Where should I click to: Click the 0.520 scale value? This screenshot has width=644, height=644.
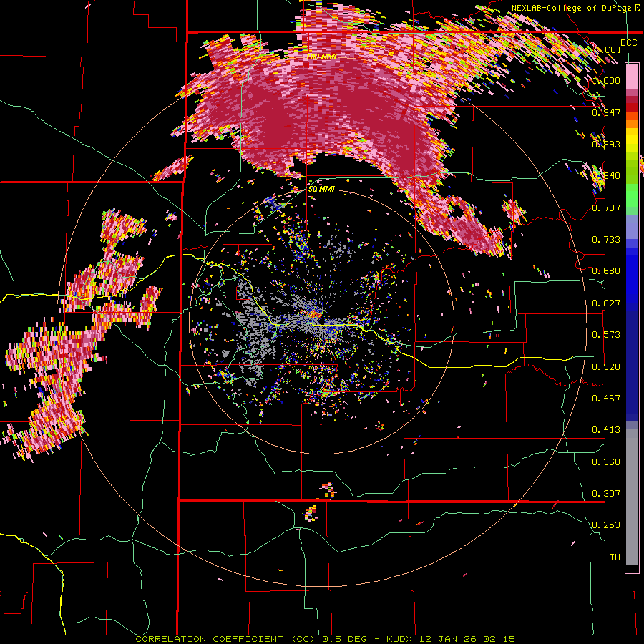pos(606,367)
